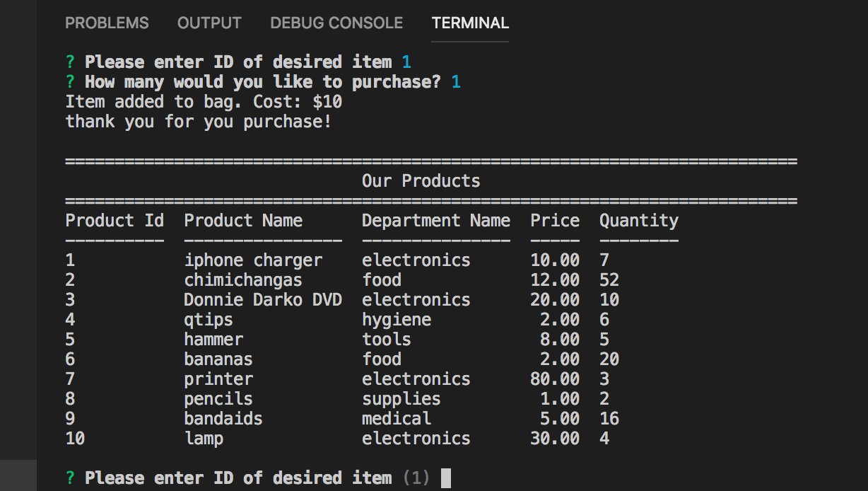
Task: Open the PROBLEMS panel
Action: tap(107, 23)
